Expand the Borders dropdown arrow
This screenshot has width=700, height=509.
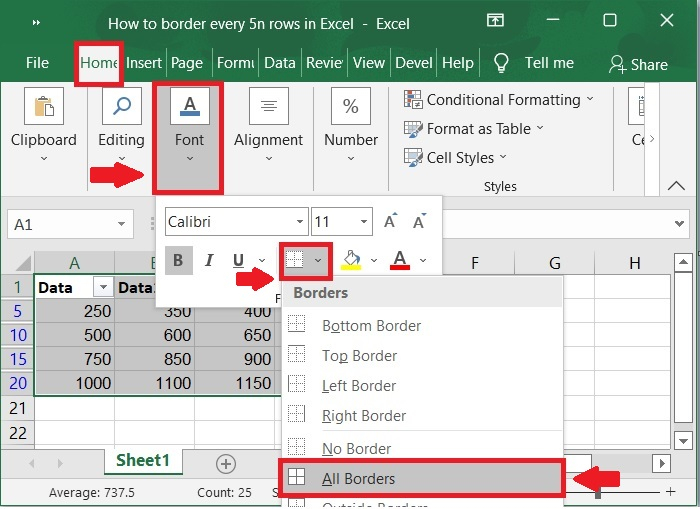[x=318, y=260]
